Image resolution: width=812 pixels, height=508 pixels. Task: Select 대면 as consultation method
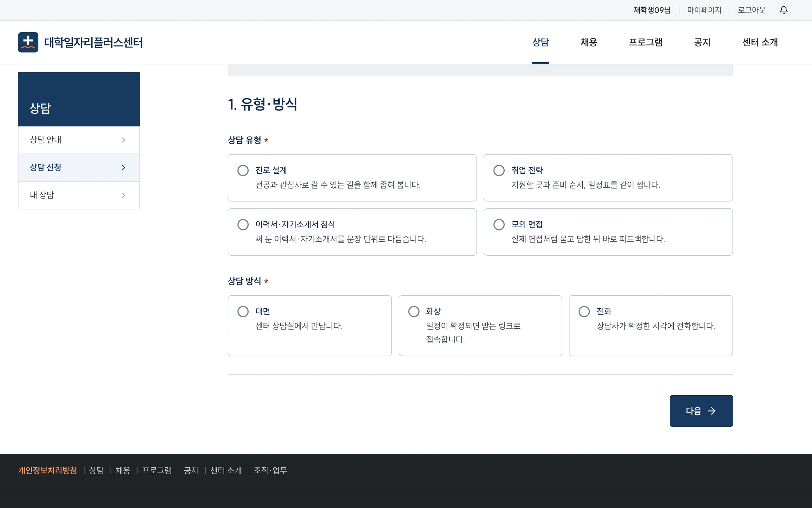click(243, 311)
